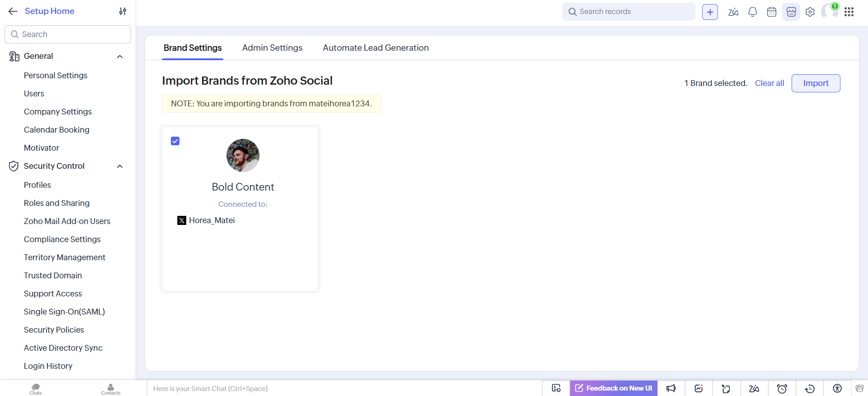Screen dimensions: 868x396
Task: Open the alarm clock reminders icon
Action: pos(782,388)
